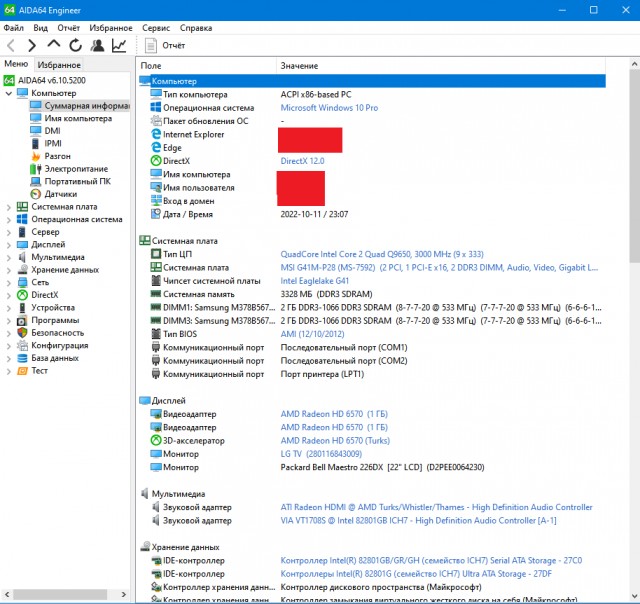Click the sidebar horizontal scrollbar right arrow
The width and height of the screenshot is (640, 604).
(124, 594)
